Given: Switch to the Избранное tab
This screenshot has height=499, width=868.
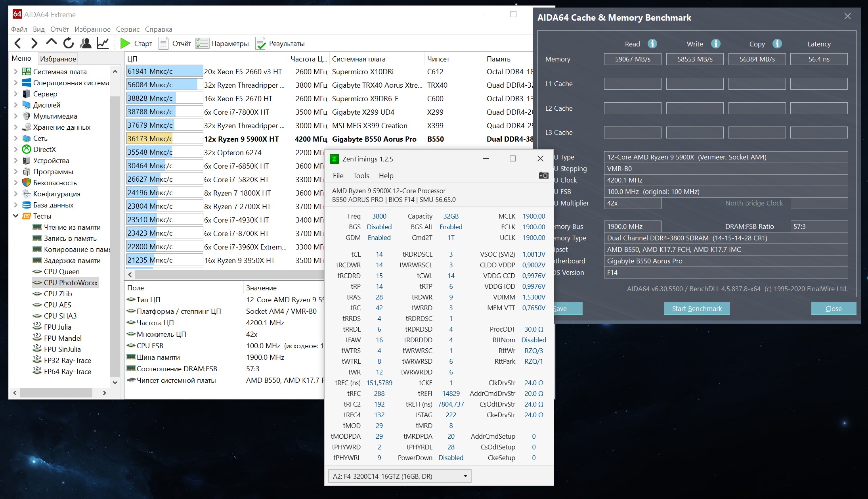Looking at the screenshot, I should click(58, 59).
